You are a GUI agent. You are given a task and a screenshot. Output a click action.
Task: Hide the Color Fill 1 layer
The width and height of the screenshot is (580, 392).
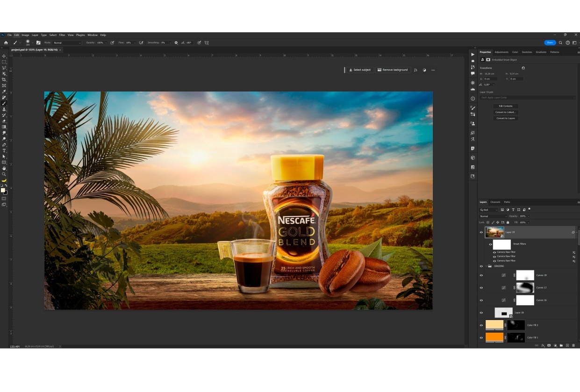(481, 337)
